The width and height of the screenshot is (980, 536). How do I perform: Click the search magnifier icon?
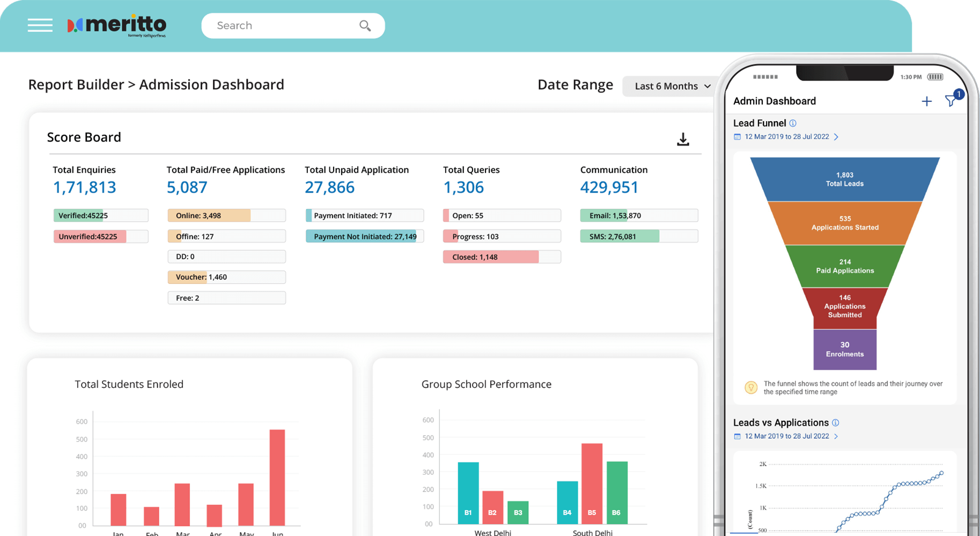click(x=365, y=26)
